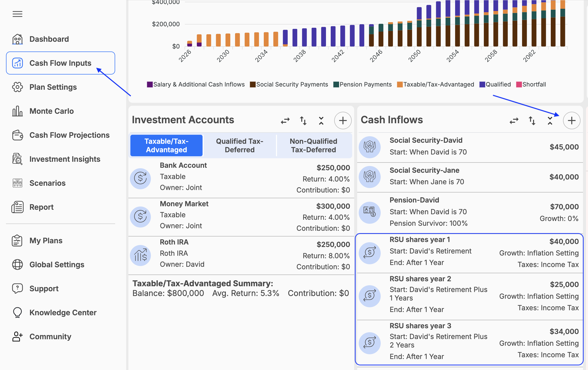Screen dimensions: 588x370
Task: Switch to Qualified Tax-Deferred tab
Action: [240, 145]
